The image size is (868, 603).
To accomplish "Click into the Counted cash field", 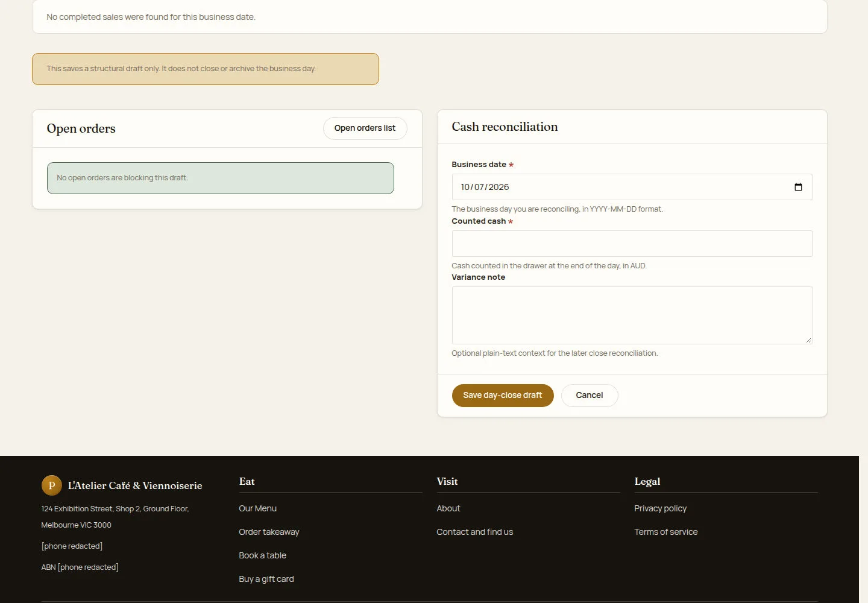I will tap(632, 244).
